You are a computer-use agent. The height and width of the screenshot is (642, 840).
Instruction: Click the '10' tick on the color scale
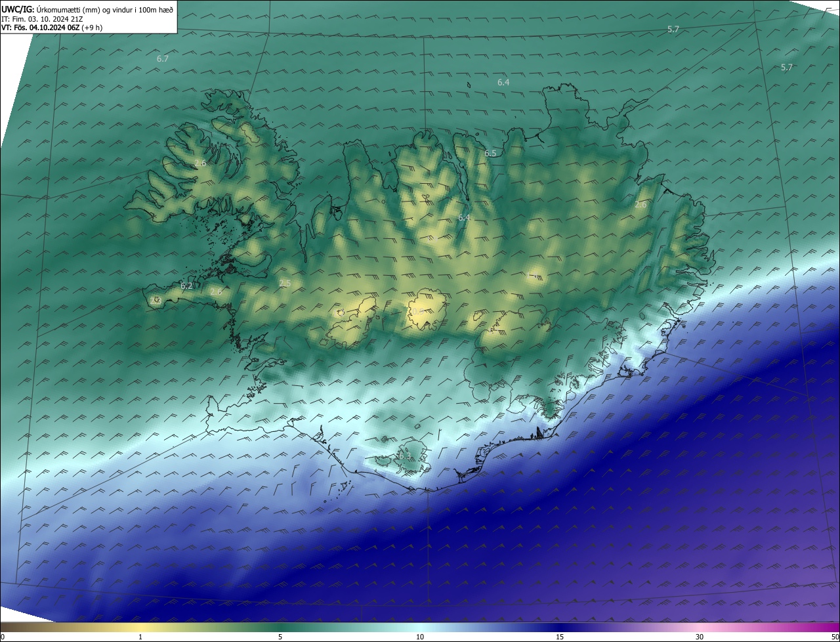(x=420, y=637)
